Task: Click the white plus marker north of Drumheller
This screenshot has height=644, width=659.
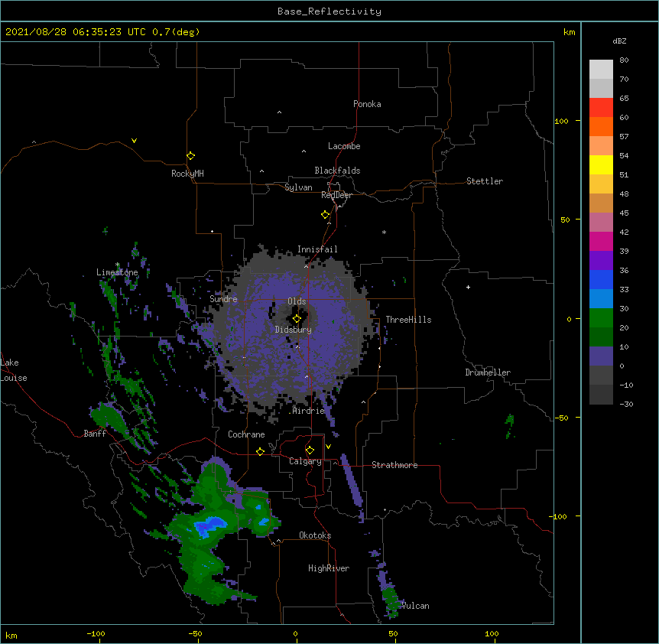Action: tap(468, 287)
